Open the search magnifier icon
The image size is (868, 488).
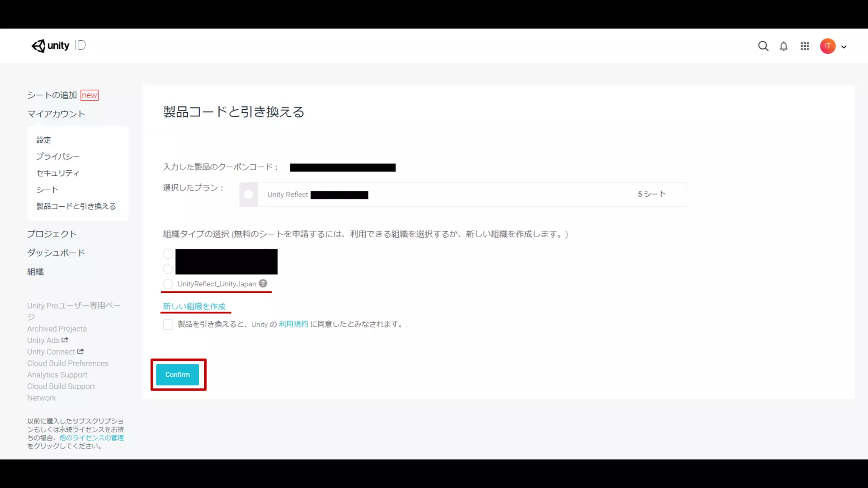pyautogui.click(x=763, y=46)
